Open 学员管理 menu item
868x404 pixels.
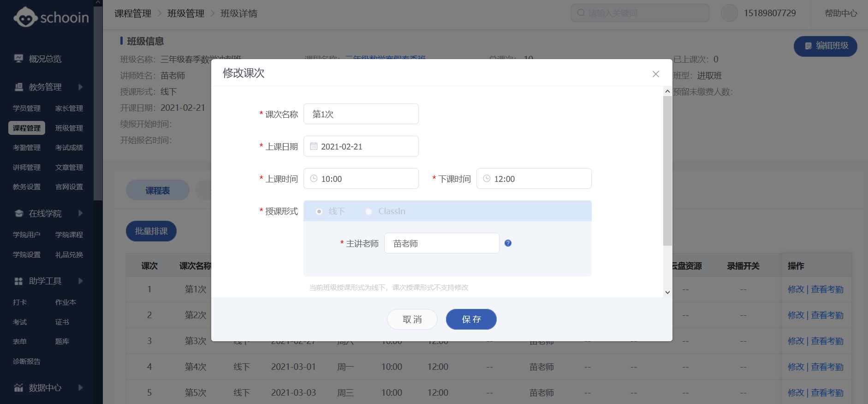click(x=27, y=108)
